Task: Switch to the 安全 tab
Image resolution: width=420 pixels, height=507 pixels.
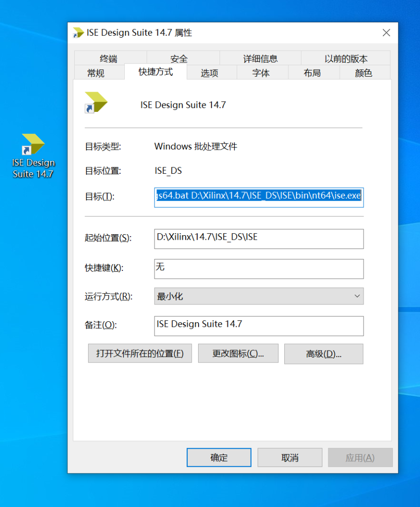Action: pyautogui.click(x=179, y=59)
